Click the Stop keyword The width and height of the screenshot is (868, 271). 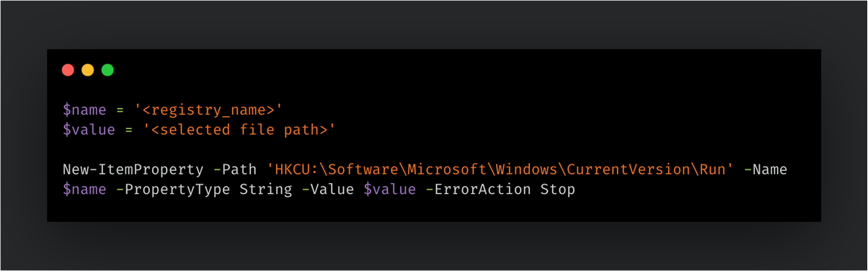coord(558,190)
